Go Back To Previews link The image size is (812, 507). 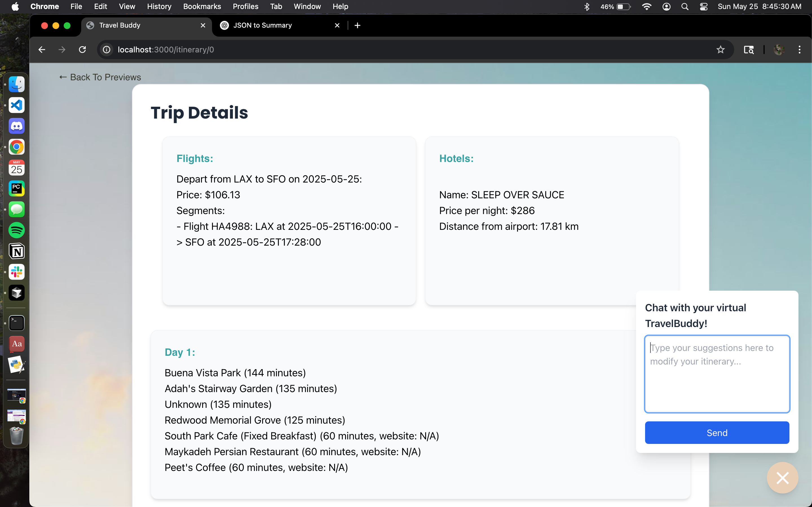[x=100, y=77]
